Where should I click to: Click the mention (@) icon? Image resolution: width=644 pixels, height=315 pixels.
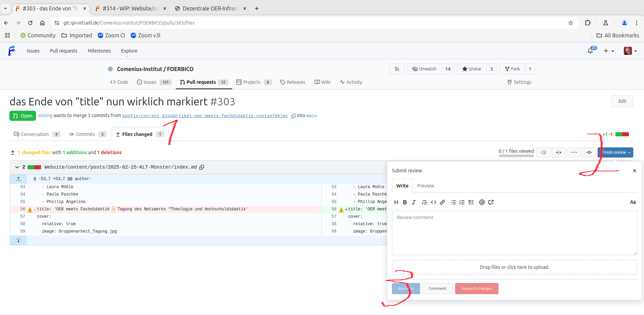point(482,202)
